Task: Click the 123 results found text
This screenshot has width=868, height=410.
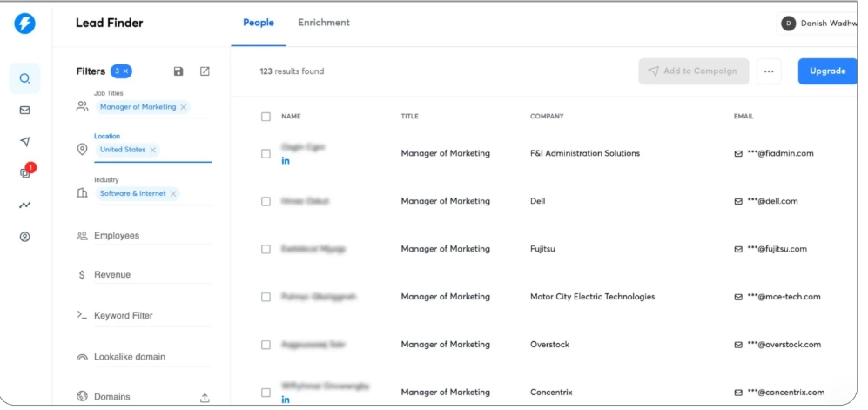Action: click(x=292, y=71)
